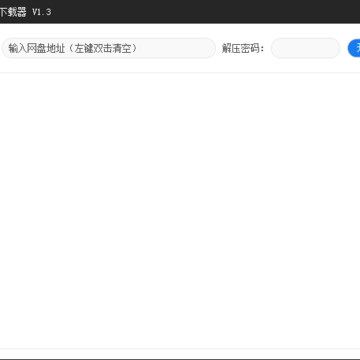Click the 解压密码 label text

click(x=243, y=49)
